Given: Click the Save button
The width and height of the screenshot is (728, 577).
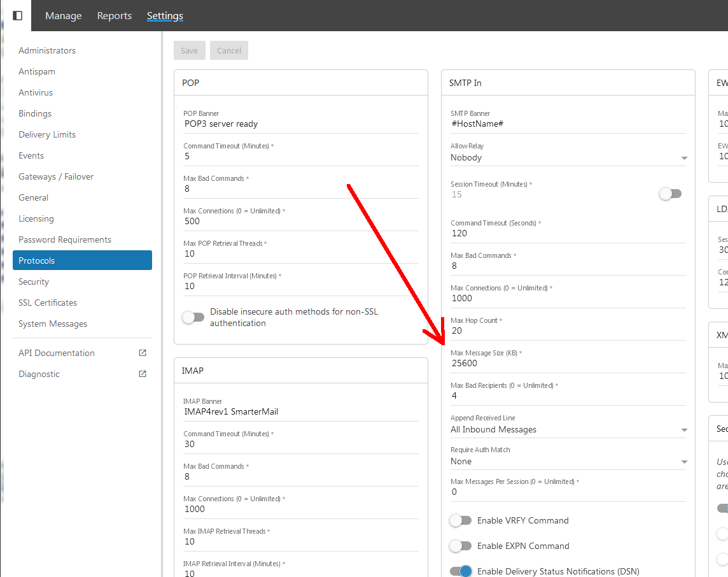Looking at the screenshot, I should tap(189, 51).
